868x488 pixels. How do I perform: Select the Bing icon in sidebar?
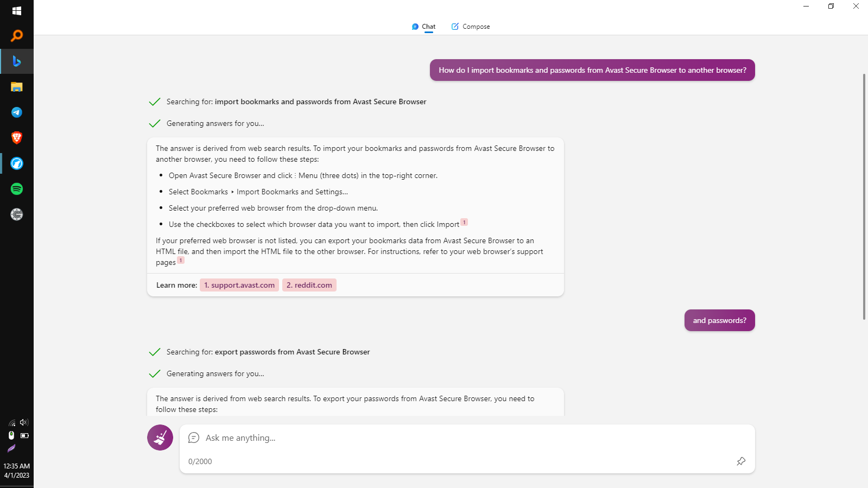point(17,61)
